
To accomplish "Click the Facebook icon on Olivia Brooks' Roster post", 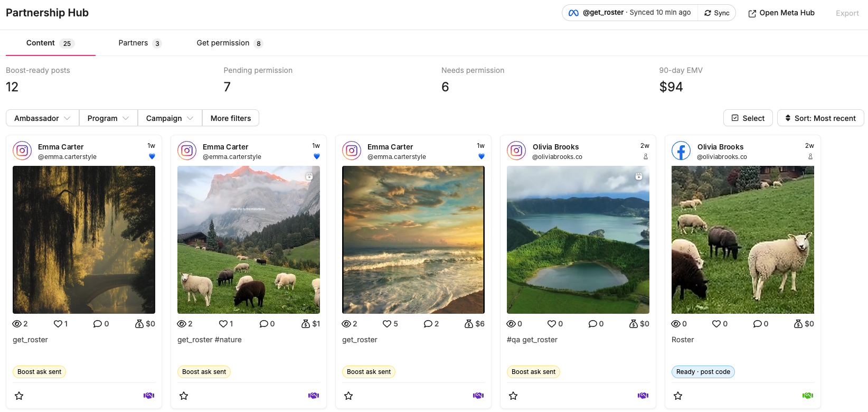I will pyautogui.click(x=681, y=151).
